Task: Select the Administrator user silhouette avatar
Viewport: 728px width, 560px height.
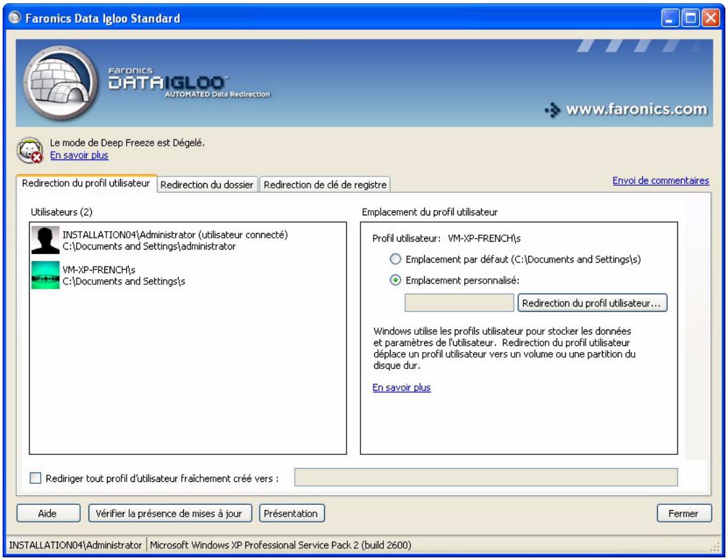Action: click(x=45, y=240)
